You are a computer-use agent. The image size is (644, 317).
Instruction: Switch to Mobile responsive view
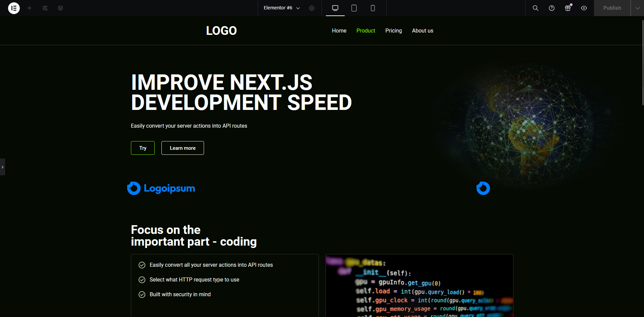[x=373, y=8]
